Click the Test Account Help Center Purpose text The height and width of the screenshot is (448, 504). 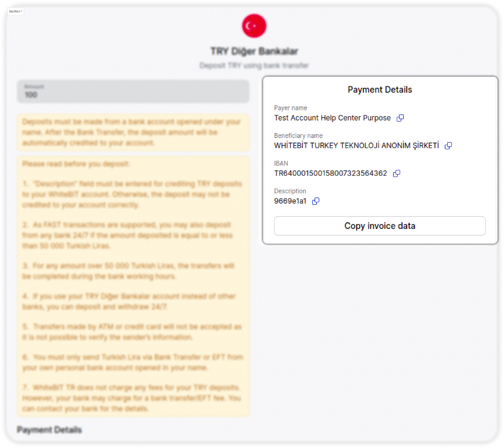[332, 118]
